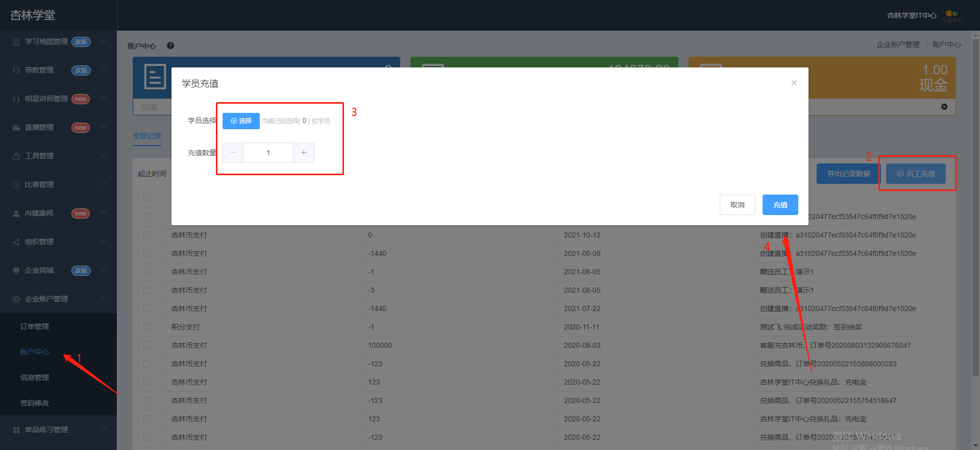Switch to the 全部记录 tab
Image resolution: width=980 pixels, height=450 pixels.
(147, 136)
